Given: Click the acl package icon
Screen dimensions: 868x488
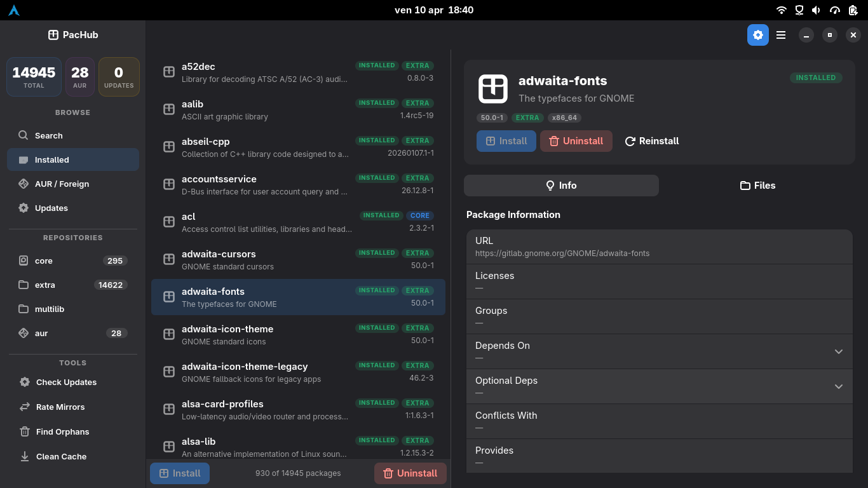Looking at the screenshot, I should [x=169, y=222].
